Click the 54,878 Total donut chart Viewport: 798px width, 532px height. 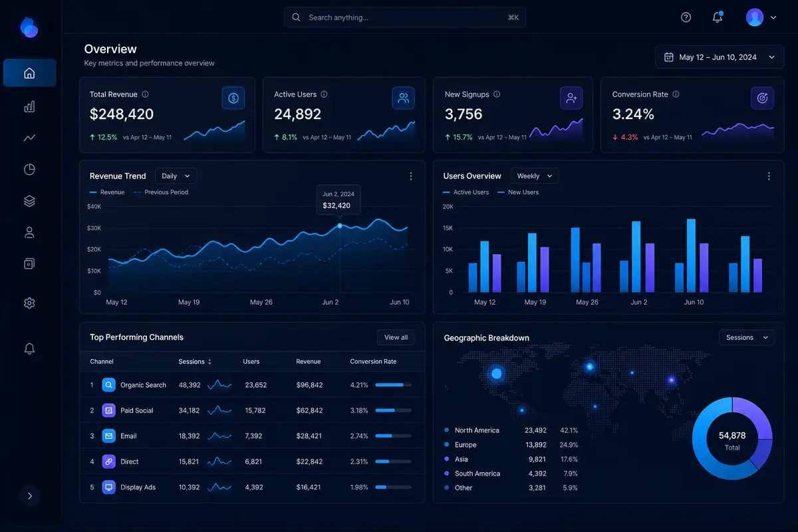pos(732,440)
